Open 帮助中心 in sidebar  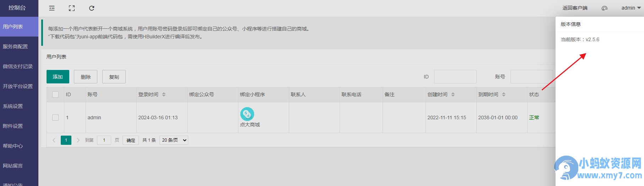click(x=19, y=146)
